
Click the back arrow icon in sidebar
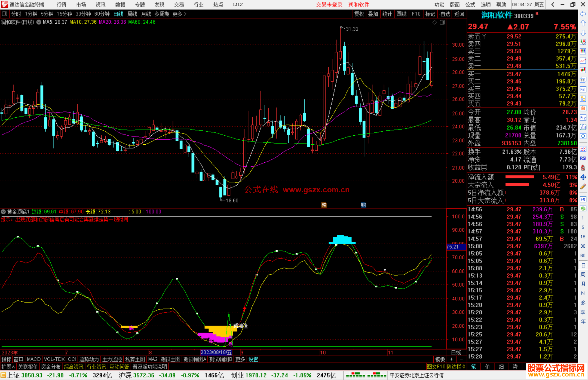coord(583,14)
